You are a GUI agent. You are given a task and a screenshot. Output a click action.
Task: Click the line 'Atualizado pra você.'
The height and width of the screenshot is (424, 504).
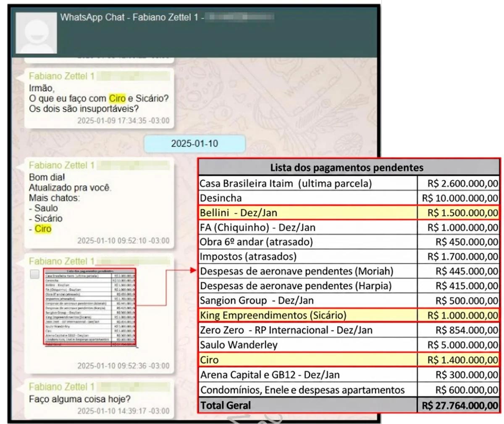(x=70, y=187)
